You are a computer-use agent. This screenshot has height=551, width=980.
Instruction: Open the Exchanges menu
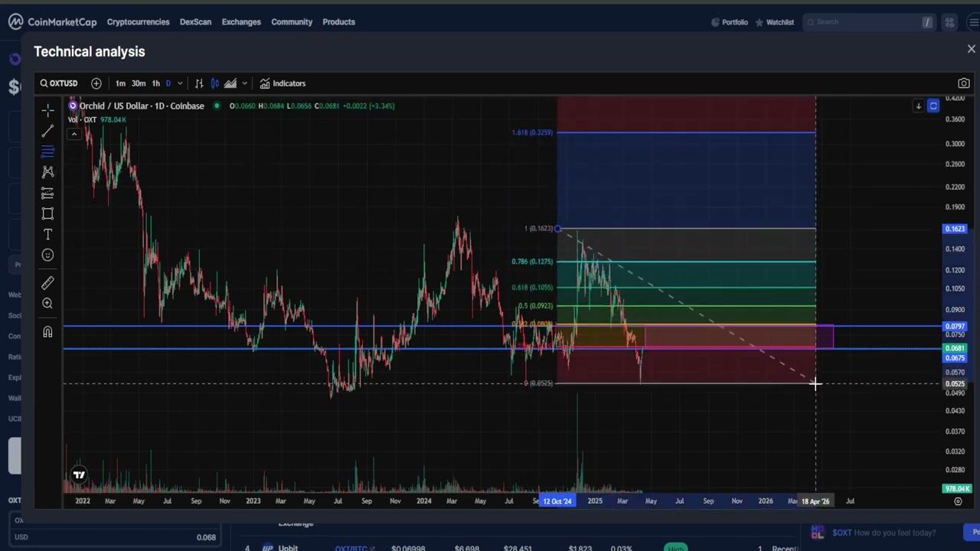(241, 22)
